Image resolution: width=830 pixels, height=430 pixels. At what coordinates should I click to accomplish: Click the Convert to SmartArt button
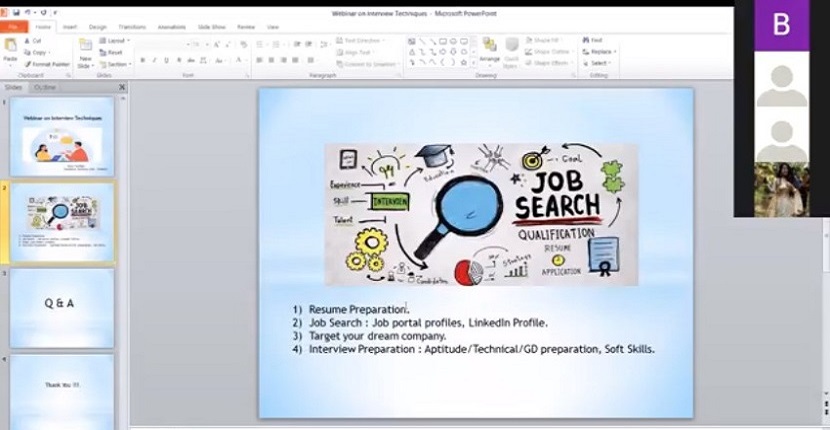click(366, 64)
